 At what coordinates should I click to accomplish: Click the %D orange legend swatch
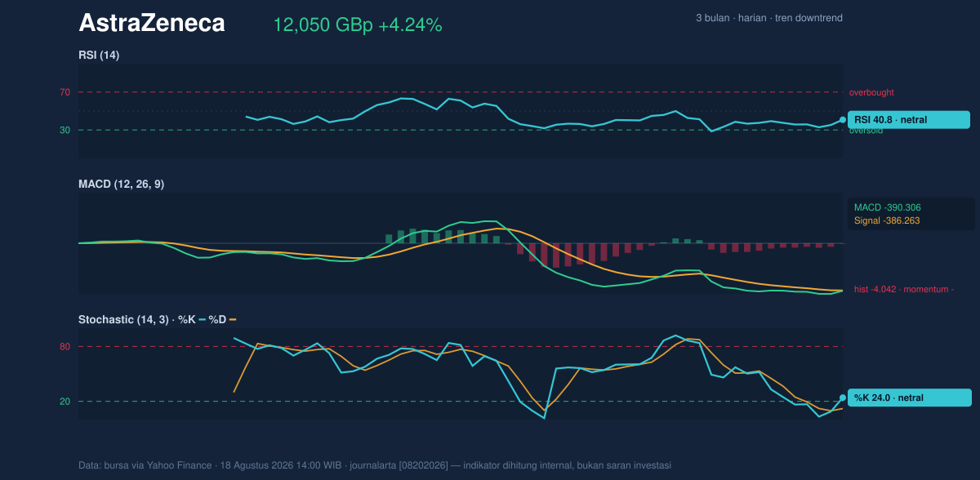[x=233, y=319]
